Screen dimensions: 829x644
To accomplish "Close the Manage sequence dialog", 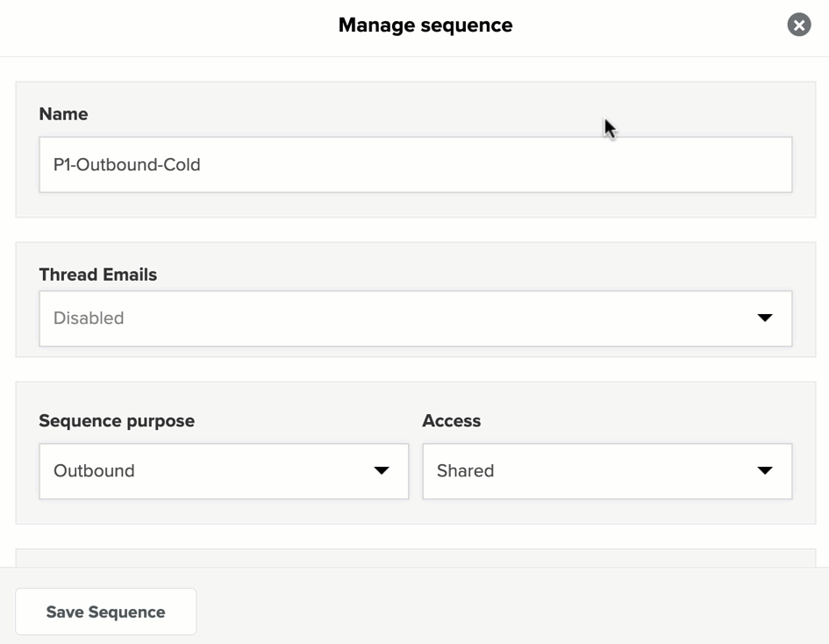I will click(x=799, y=25).
